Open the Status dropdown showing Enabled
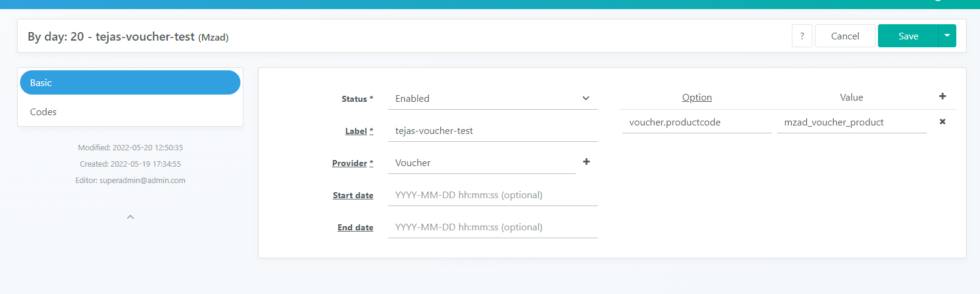The width and height of the screenshot is (980, 294). 493,98
